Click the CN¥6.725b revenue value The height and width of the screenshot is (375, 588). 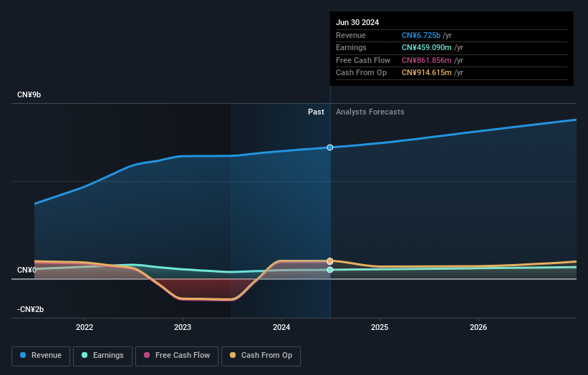click(420, 35)
